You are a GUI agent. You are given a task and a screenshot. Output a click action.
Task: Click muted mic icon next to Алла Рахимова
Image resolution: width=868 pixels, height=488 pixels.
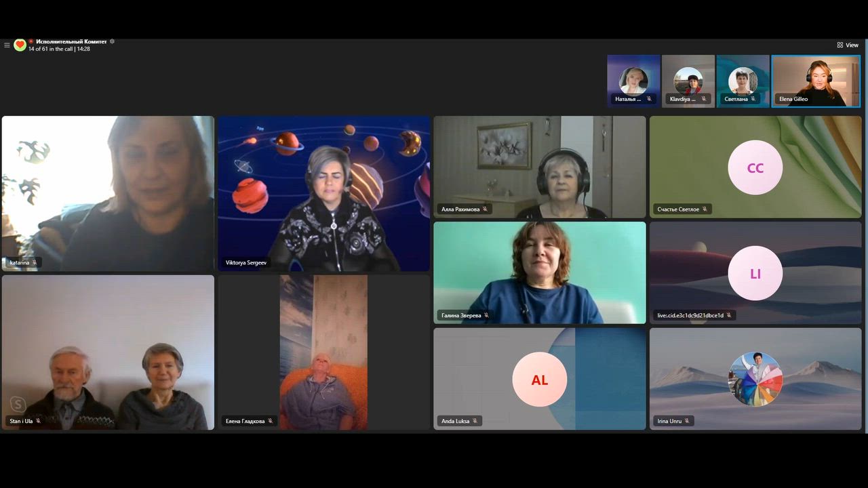click(x=486, y=209)
